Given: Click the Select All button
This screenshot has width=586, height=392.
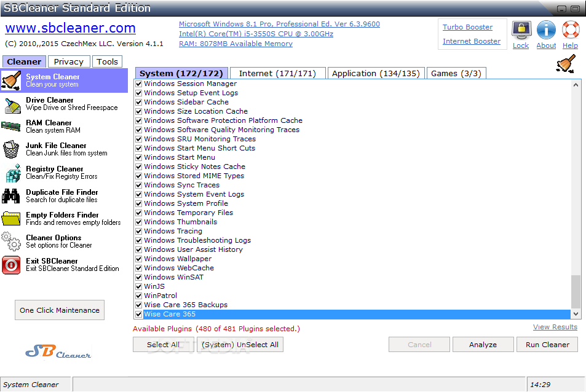Looking at the screenshot, I should (x=164, y=345).
